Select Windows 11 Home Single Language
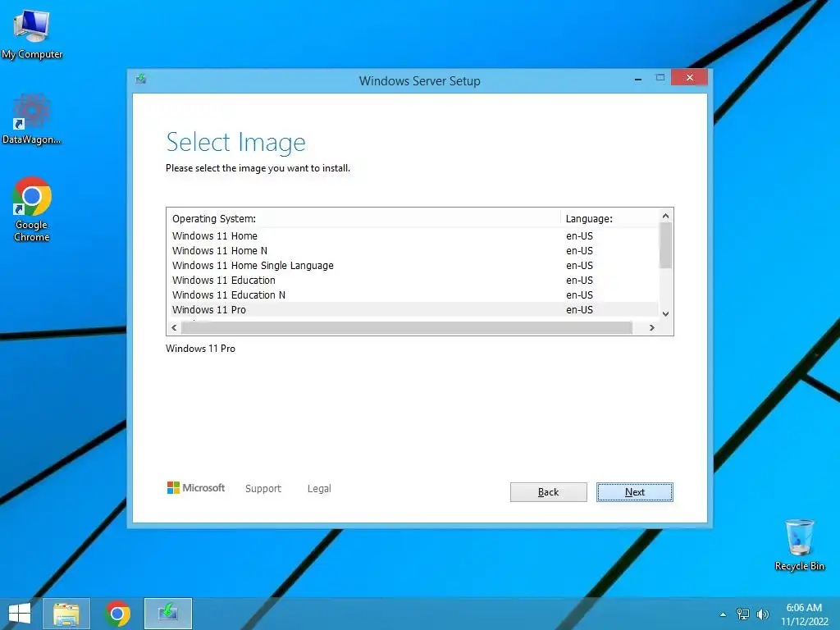The image size is (840, 630). (x=413, y=265)
